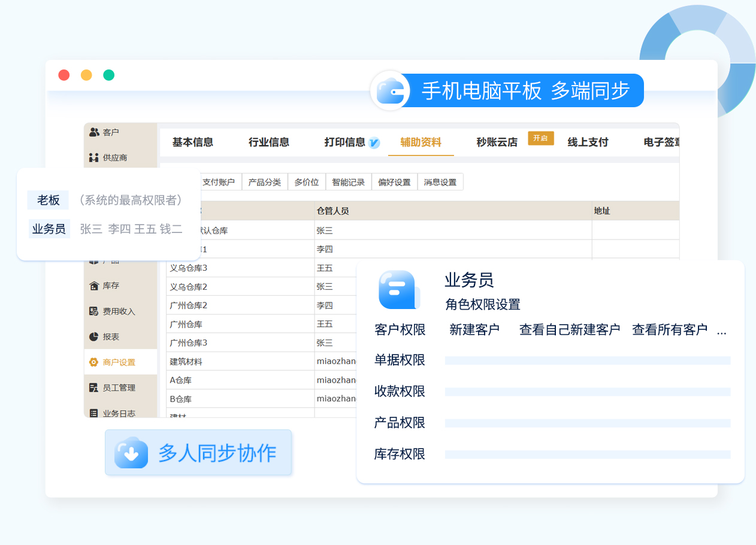This screenshot has width=756, height=545.
Task: Click the 单据权限 progress bar
Action: (587, 361)
